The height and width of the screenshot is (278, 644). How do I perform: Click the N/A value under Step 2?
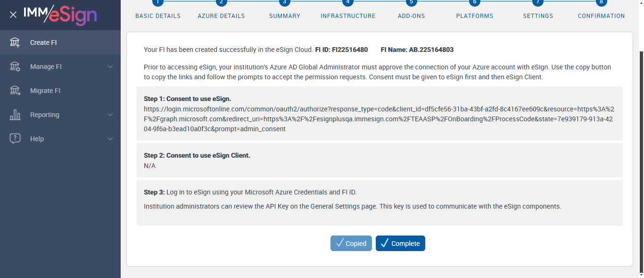(149, 166)
